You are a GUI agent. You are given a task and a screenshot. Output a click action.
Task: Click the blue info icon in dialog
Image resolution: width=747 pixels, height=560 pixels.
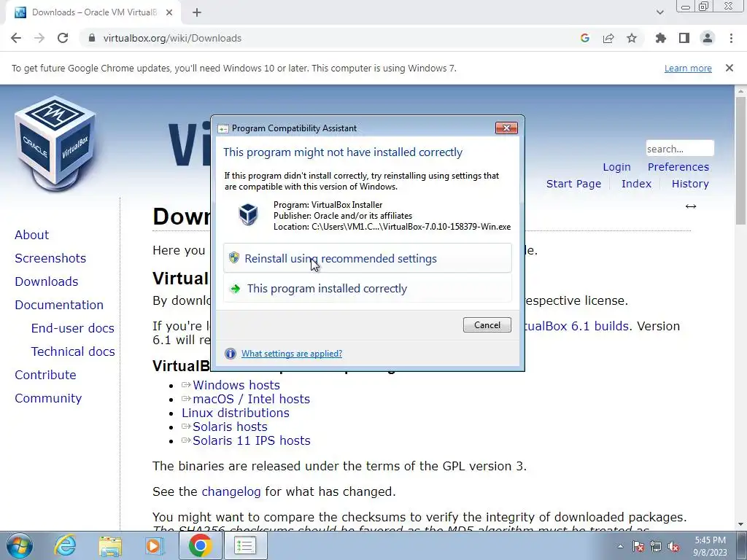click(230, 354)
